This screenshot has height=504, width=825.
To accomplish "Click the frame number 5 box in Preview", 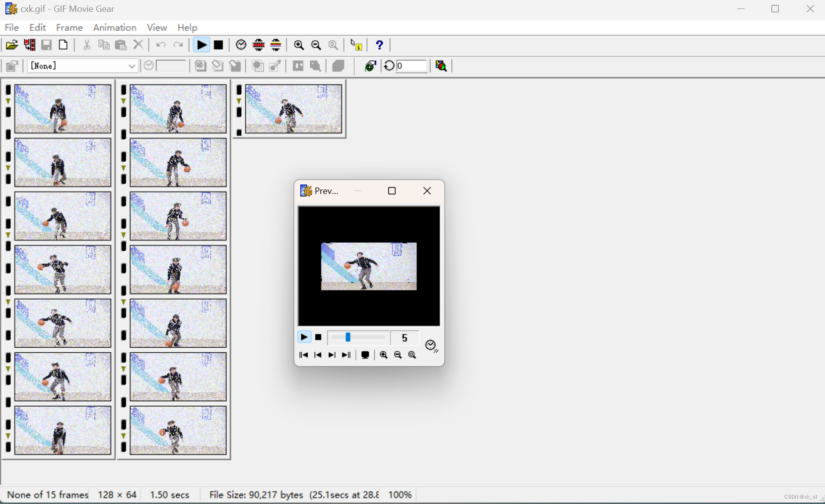I will pyautogui.click(x=404, y=338).
